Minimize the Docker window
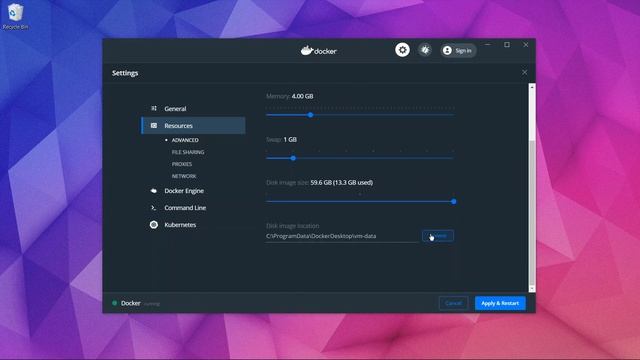This screenshot has width=640, height=360. 488,44
